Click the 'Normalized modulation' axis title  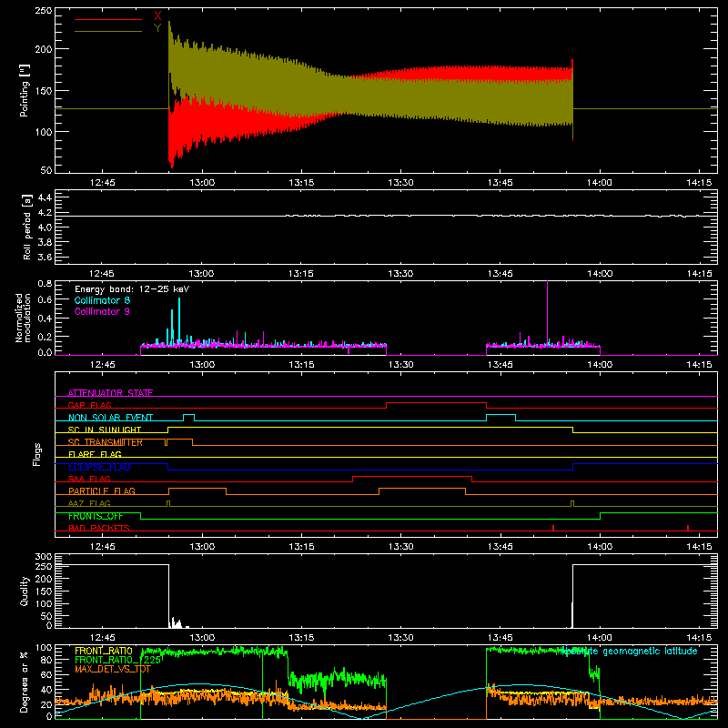point(23,318)
